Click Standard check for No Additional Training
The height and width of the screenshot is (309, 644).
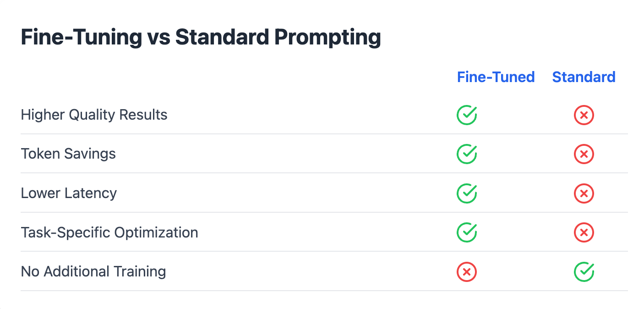[584, 271]
